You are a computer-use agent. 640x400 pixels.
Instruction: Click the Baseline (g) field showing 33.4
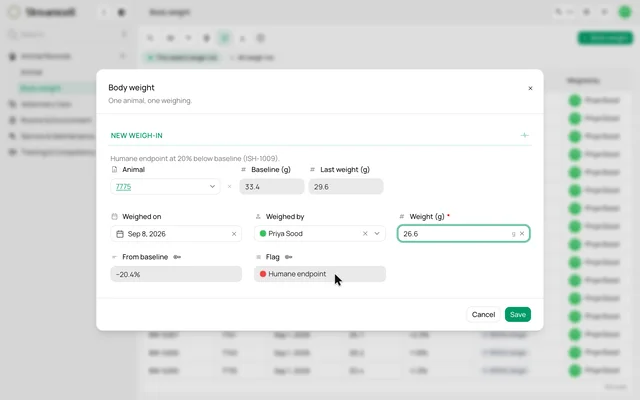271,187
